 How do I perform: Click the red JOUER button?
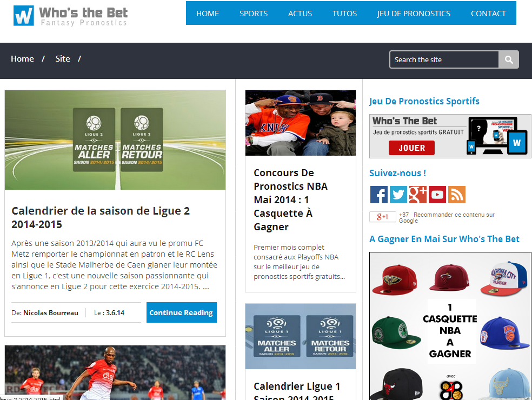coord(411,148)
